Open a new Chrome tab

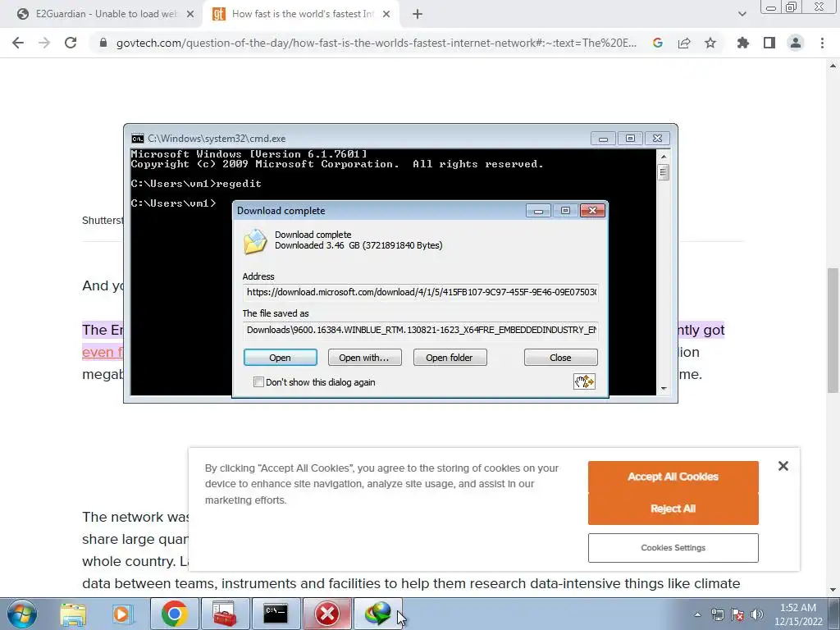coord(418,14)
